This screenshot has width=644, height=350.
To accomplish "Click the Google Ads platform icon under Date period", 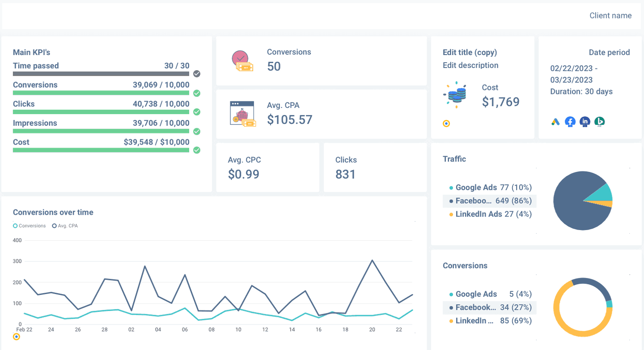I will [x=555, y=121].
